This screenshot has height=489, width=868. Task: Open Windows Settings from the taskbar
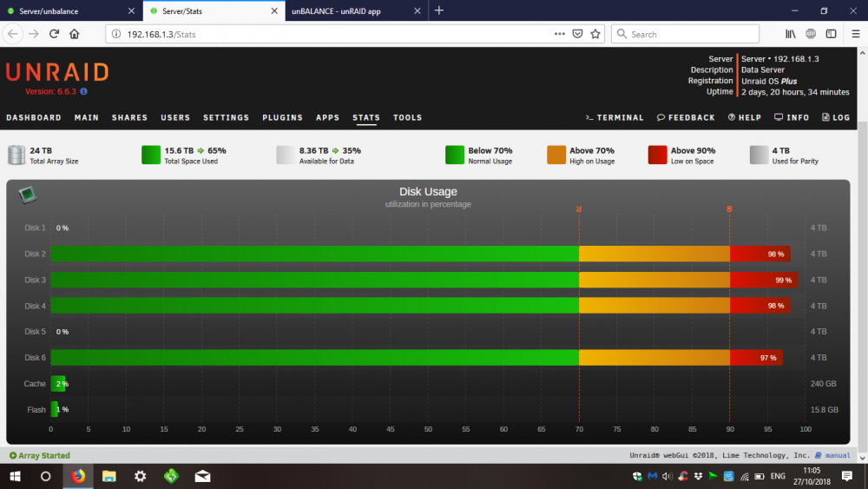(x=140, y=476)
